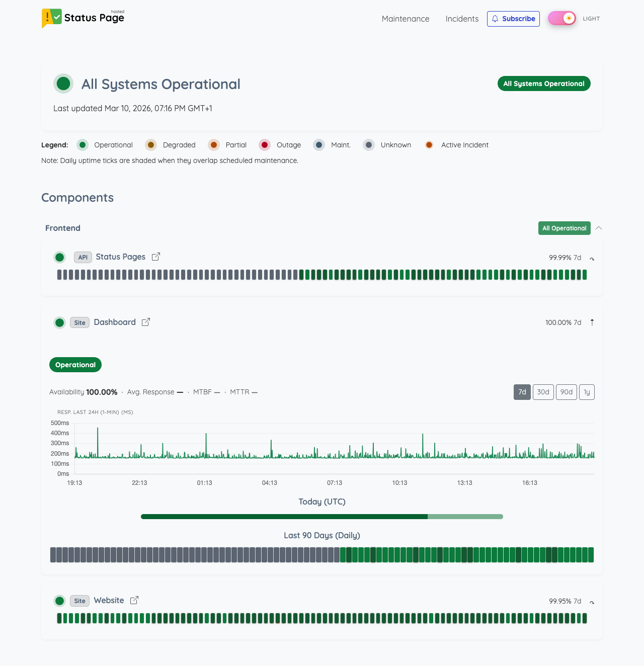Select the 30d time range

tap(543, 392)
